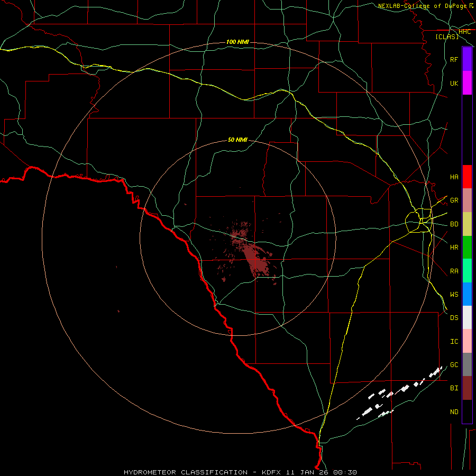Click the 'DS' legend label
476x476 pixels.
(x=454, y=317)
